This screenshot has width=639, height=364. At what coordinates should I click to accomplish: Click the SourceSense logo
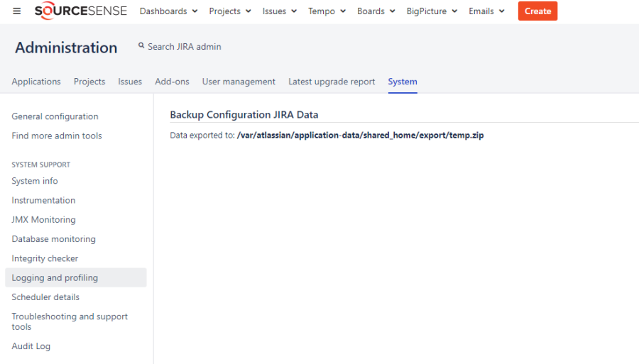pyautogui.click(x=81, y=11)
